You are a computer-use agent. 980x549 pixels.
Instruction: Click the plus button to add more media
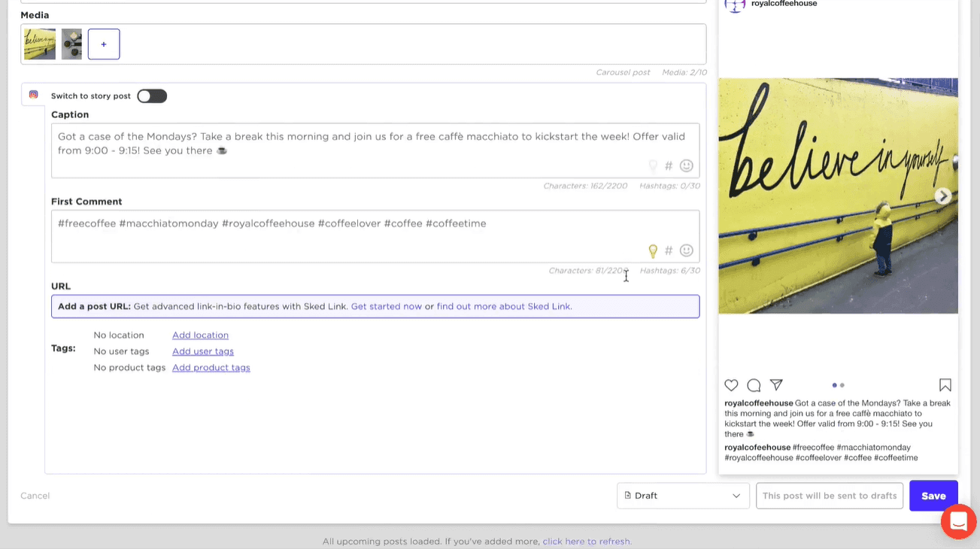click(x=103, y=44)
